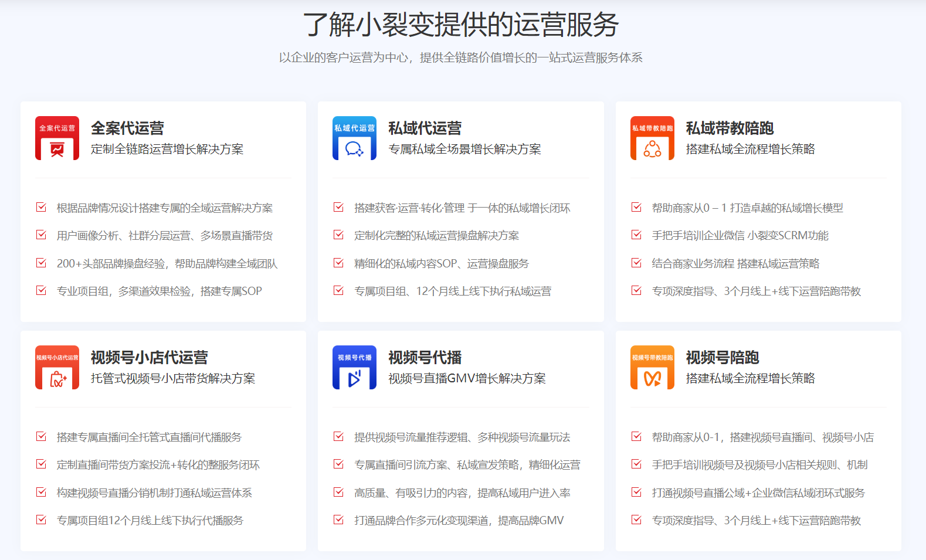Click the 视频号小店代运营 shop icon
The width and height of the screenshot is (926, 560).
coord(57,368)
